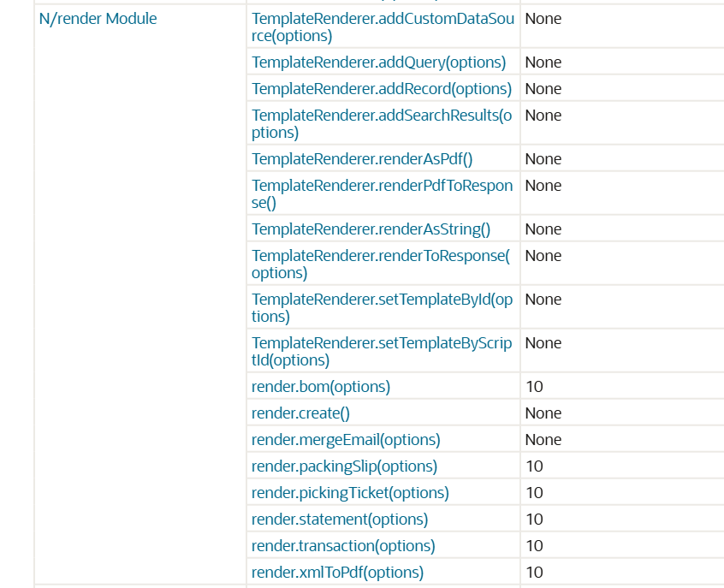
Task: Open render.mergeEmail(options) link
Action: tap(346, 440)
